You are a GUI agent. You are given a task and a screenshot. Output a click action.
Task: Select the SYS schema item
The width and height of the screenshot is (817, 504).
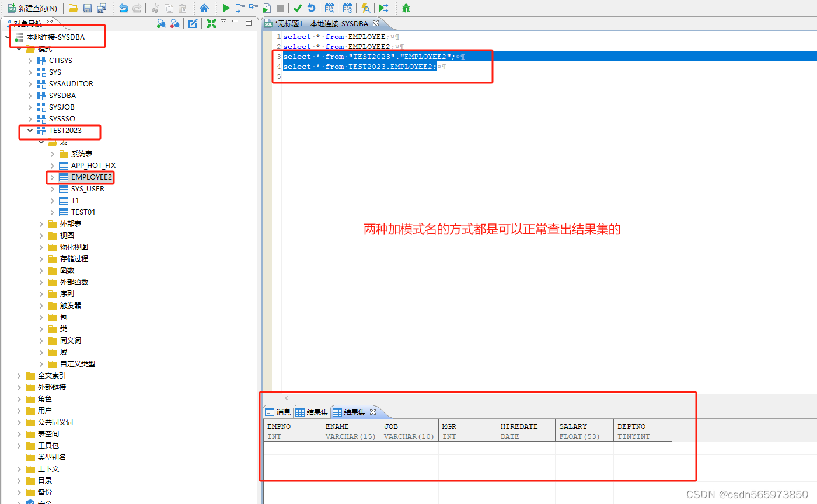pos(55,72)
